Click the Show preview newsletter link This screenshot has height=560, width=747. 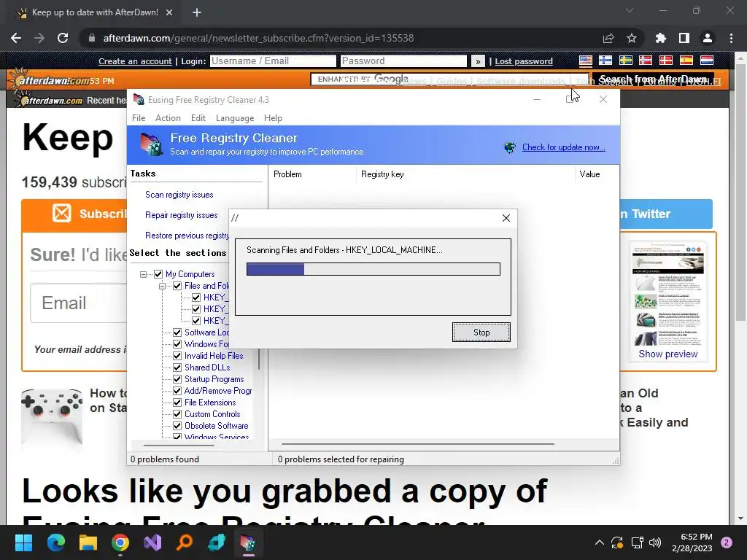(668, 354)
